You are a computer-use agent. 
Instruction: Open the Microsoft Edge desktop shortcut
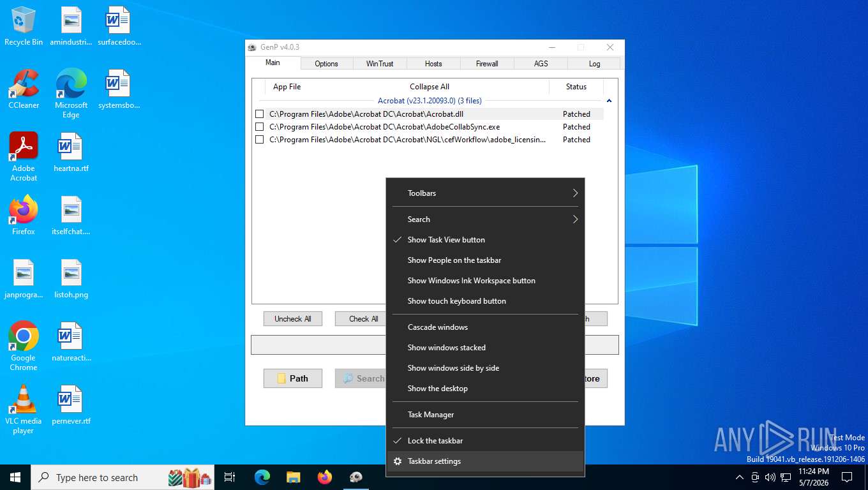71,94
